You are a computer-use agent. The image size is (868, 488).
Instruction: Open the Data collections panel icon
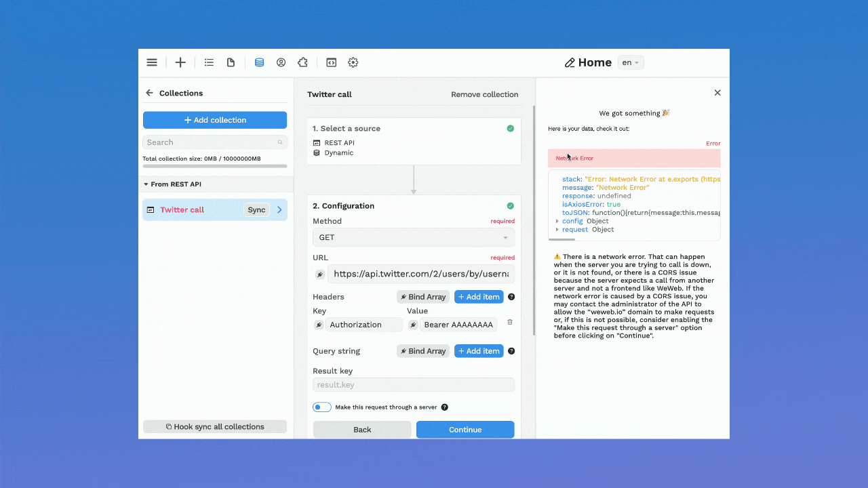(259, 62)
